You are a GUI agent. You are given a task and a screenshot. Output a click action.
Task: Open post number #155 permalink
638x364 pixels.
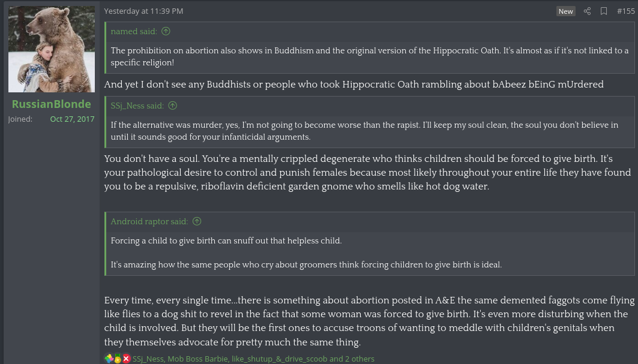pyautogui.click(x=625, y=11)
